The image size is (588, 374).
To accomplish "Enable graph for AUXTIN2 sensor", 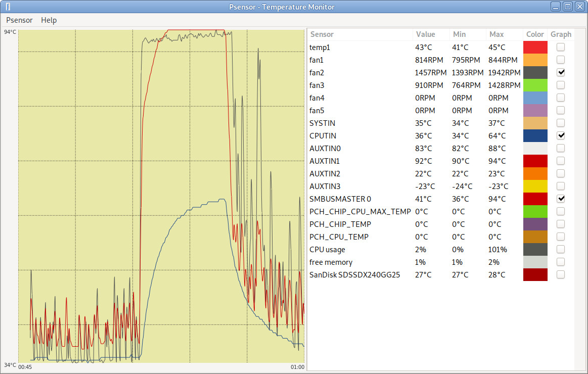I will (x=561, y=173).
